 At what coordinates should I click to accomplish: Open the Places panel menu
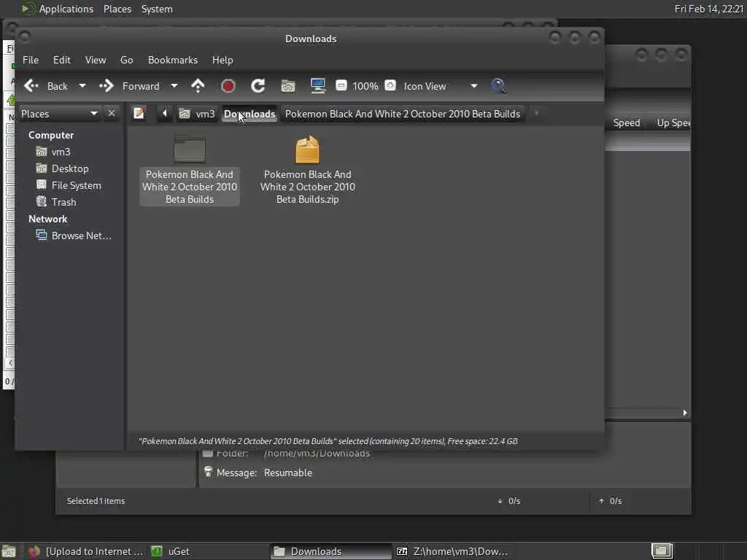(x=117, y=9)
